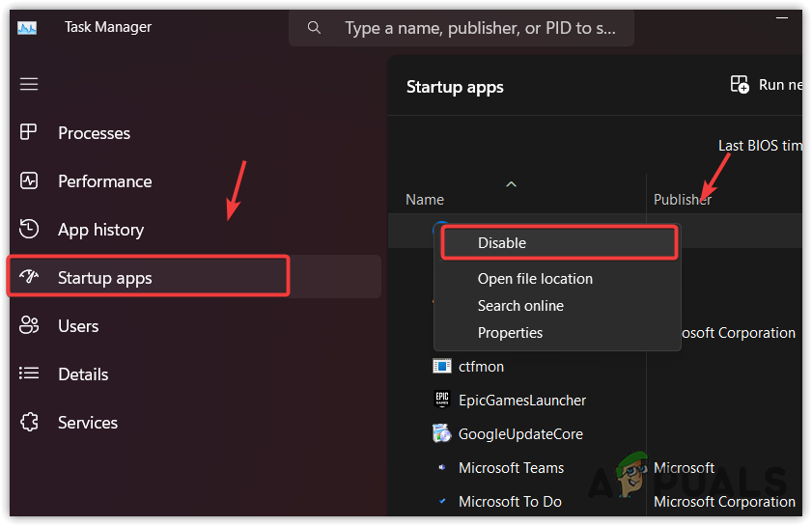Select the Performance sidebar icon
This screenshot has width=812, height=526.
point(29,181)
